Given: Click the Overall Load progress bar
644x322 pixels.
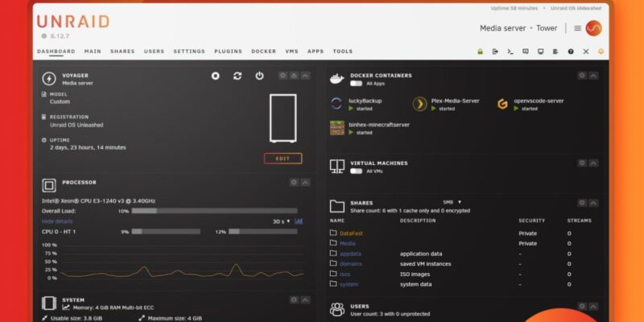Looking at the screenshot, I should click(214, 211).
